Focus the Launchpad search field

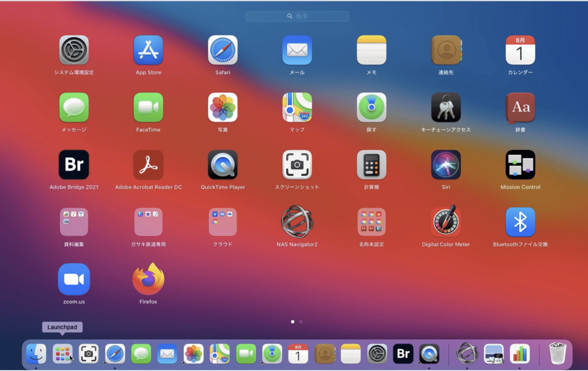(297, 16)
